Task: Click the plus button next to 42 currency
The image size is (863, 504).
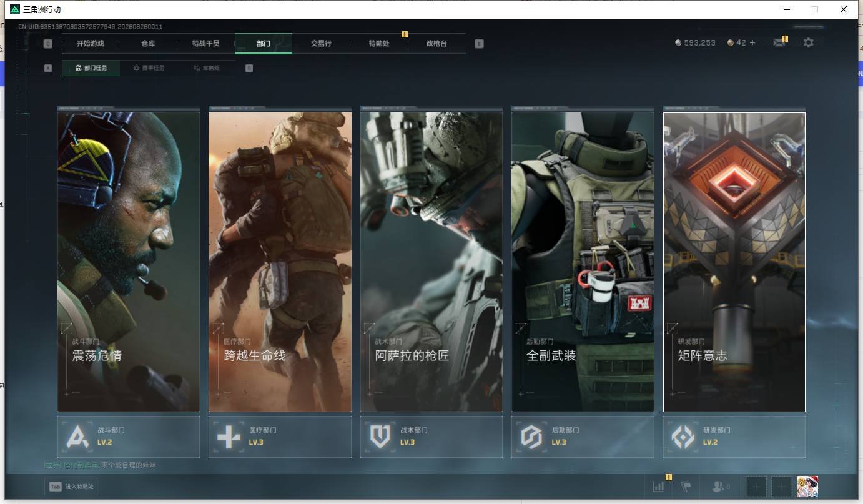Action: 752,42
